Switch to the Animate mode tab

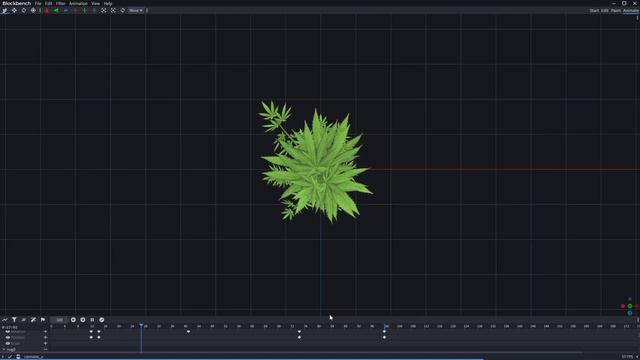tap(631, 11)
